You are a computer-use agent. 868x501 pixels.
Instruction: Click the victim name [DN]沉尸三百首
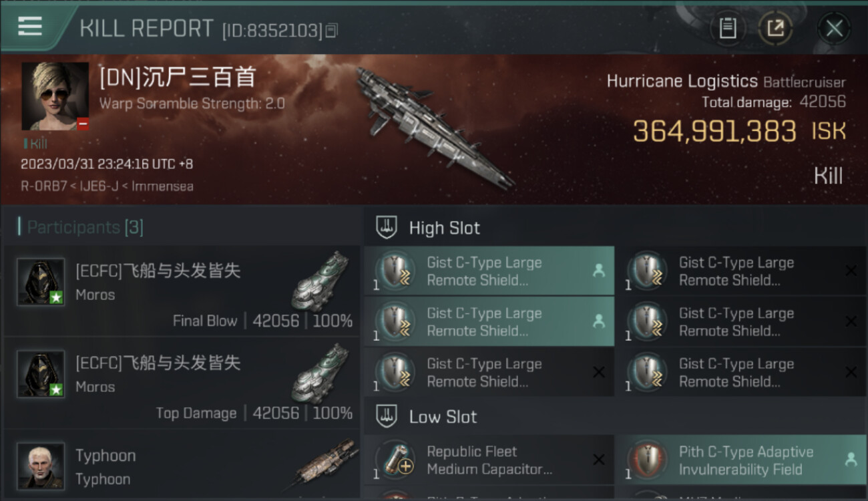pyautogui.click(x=178, y=77)
